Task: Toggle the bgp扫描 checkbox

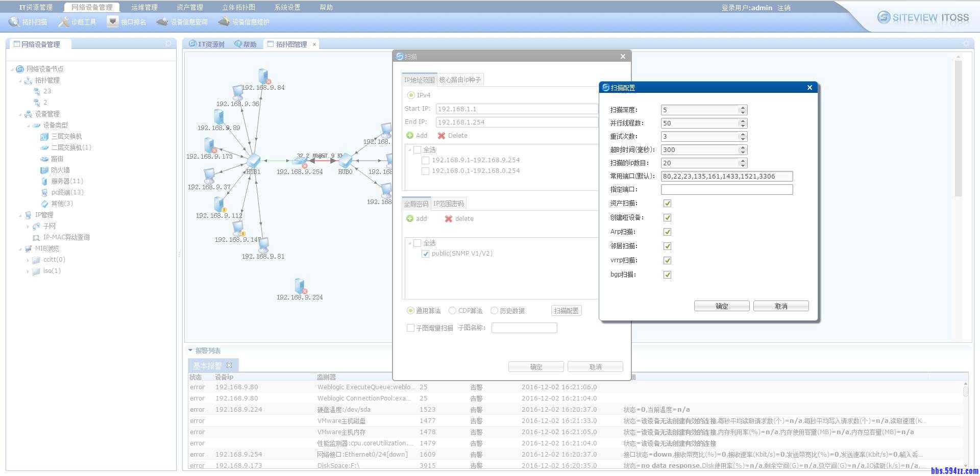Action: click(667, 275)
